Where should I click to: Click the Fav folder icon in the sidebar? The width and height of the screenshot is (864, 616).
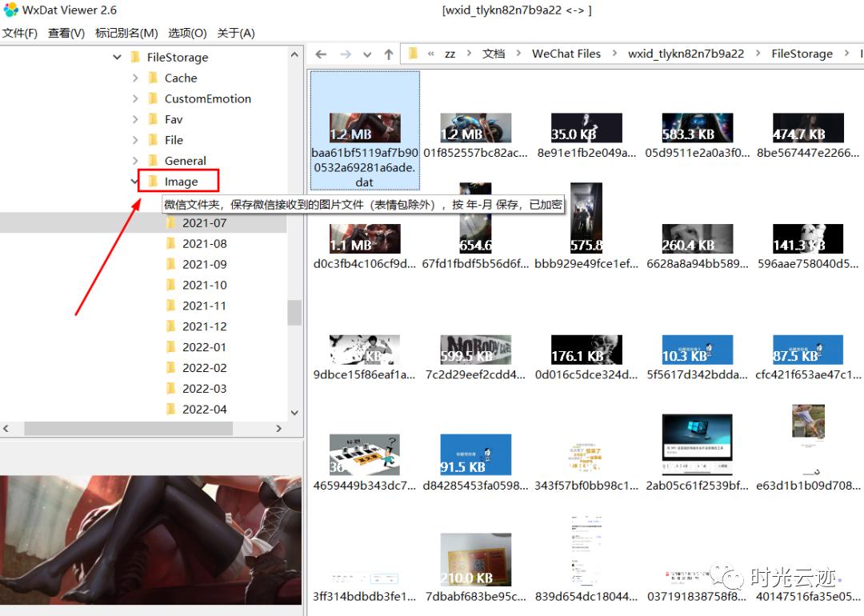153,119
